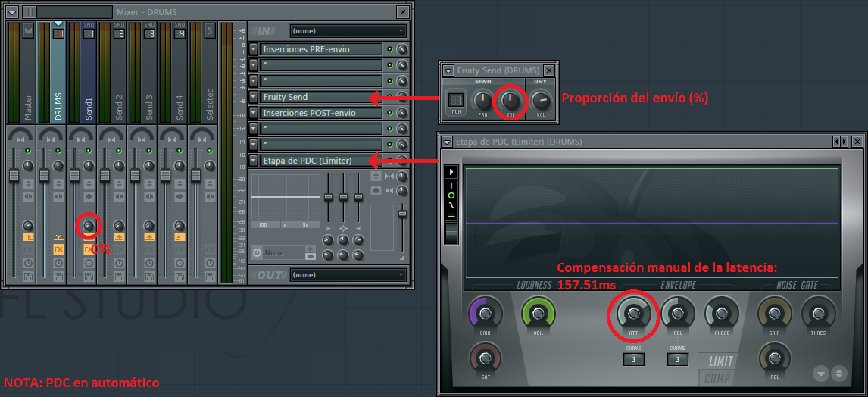Click the save-state disk icon on Master track

click(28, 276)
